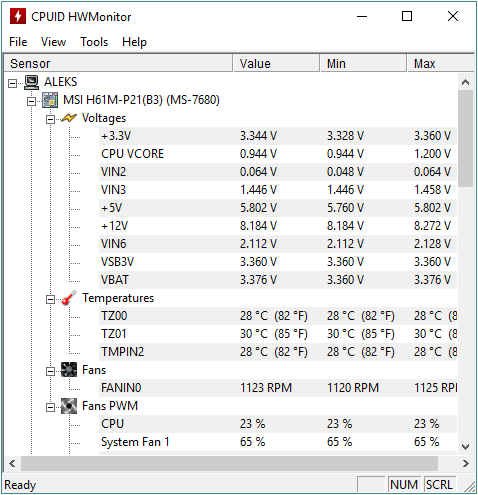Collapse the ALEKS root node
The image size is (478, 495).
tap(12, 83)
